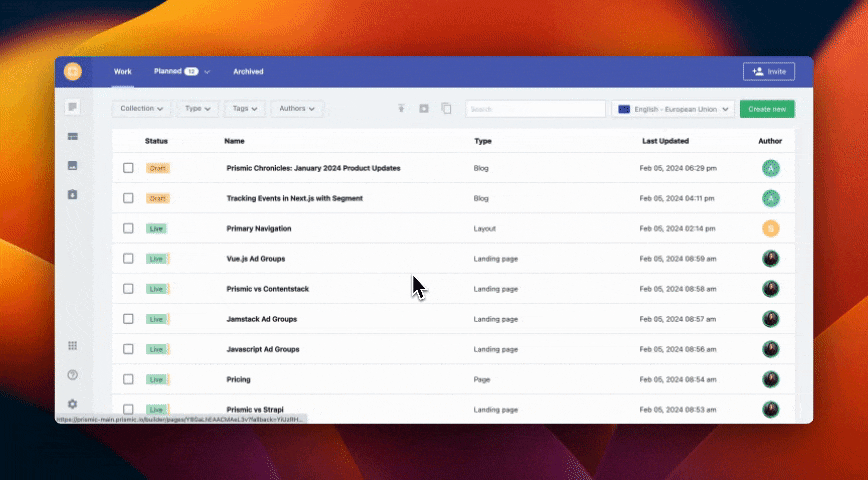Open the Settings gear icon
Screen dimensions: 868x480
(73, 404)
